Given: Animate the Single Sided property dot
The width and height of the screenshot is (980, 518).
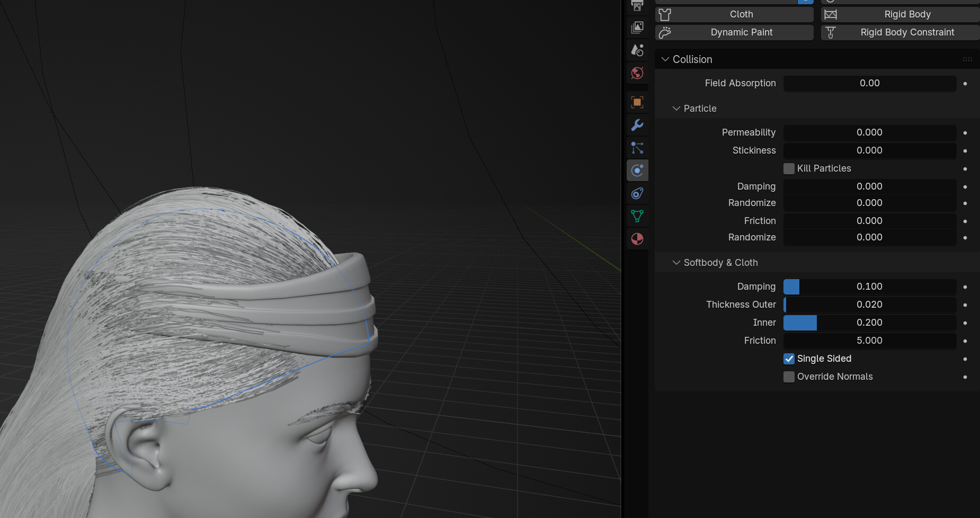Looking at the screenshot, I should 965,359.
